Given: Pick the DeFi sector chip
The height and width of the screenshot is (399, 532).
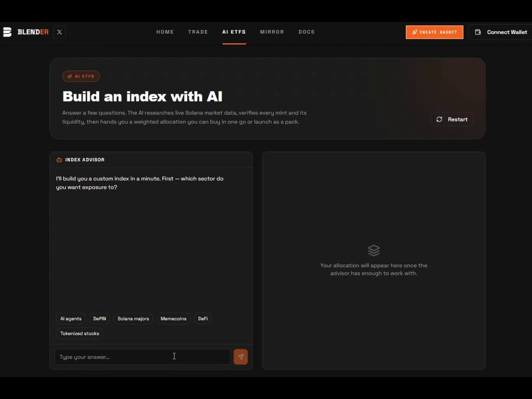Looking at the screenshot, I should 203,319.
